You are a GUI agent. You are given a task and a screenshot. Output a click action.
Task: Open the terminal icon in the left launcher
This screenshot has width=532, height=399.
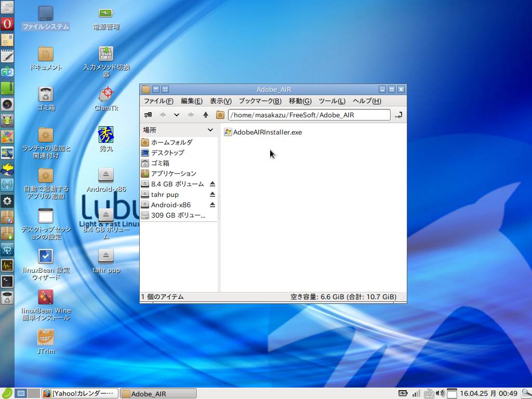(7, 281)
